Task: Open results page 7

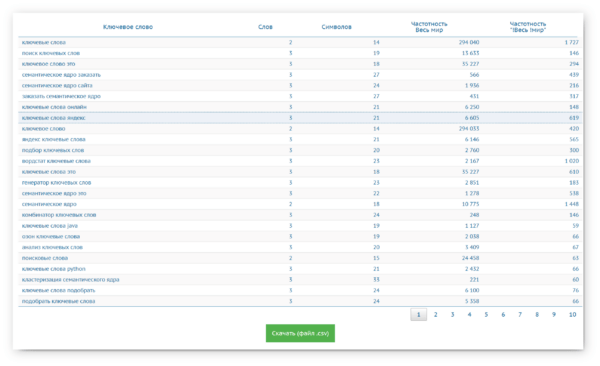Action: click(x=520, y=315)
